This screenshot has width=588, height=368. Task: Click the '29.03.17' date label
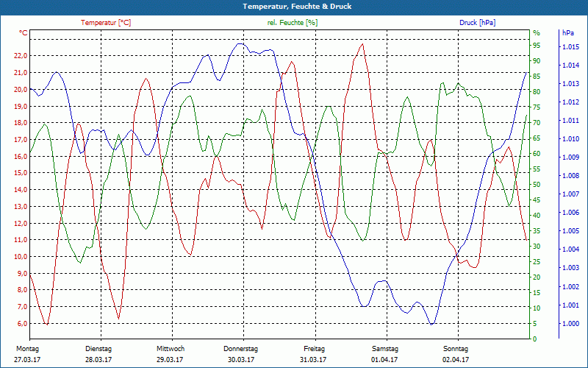(170, 360)
